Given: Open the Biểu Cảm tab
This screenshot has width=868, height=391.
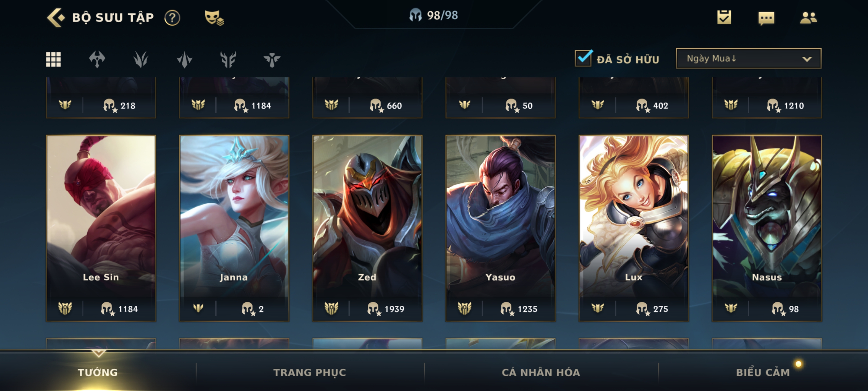Looking at the screenshot, I should coord(763,372).
